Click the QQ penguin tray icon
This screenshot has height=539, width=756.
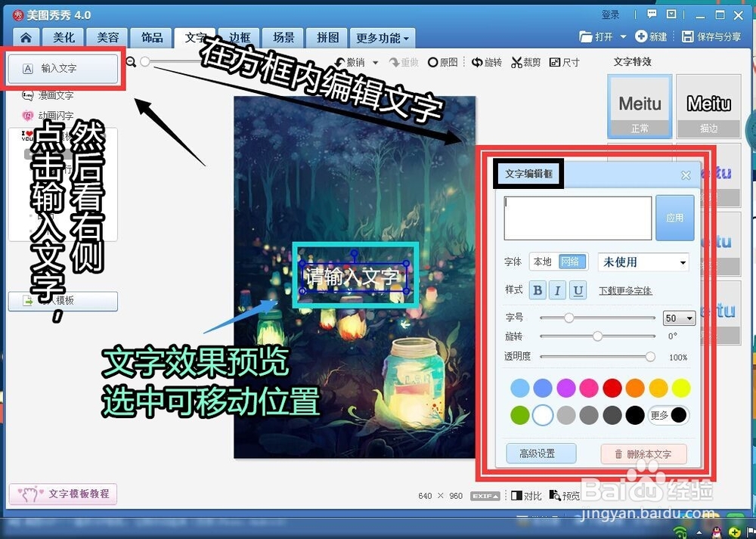pos(717,533)
